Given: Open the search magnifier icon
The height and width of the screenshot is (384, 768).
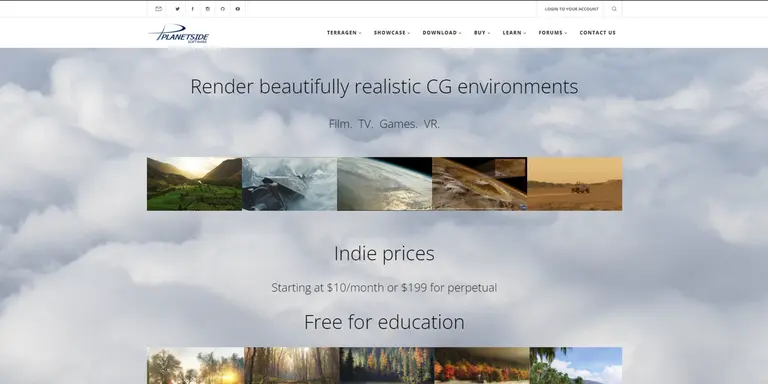Looking at the screenshot, I should coord(614,9).
